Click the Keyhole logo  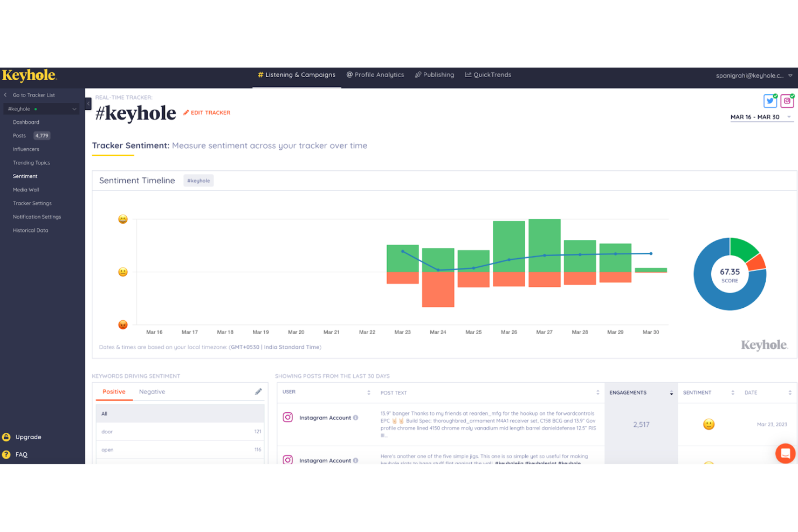pyautogui.click(x=29, y=75)
